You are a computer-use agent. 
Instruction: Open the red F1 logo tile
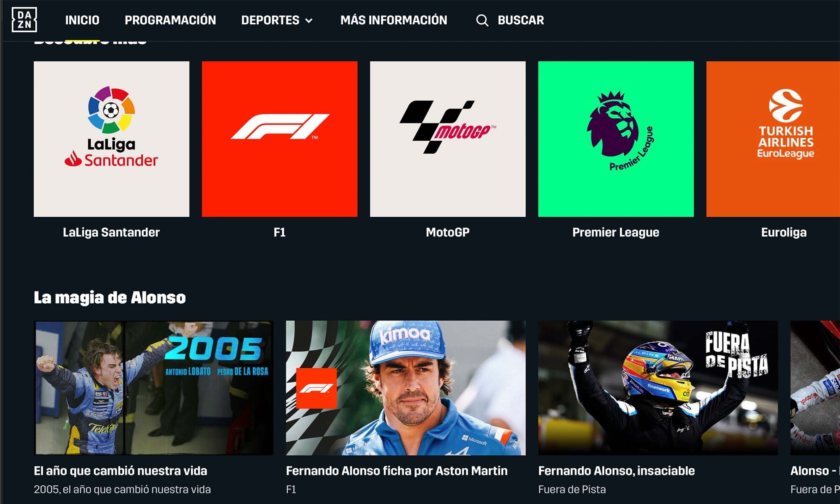[x=280, y=139]
